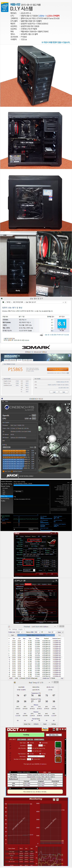Click the Start button in LinX
72x868 pixels.
[12, 635]
